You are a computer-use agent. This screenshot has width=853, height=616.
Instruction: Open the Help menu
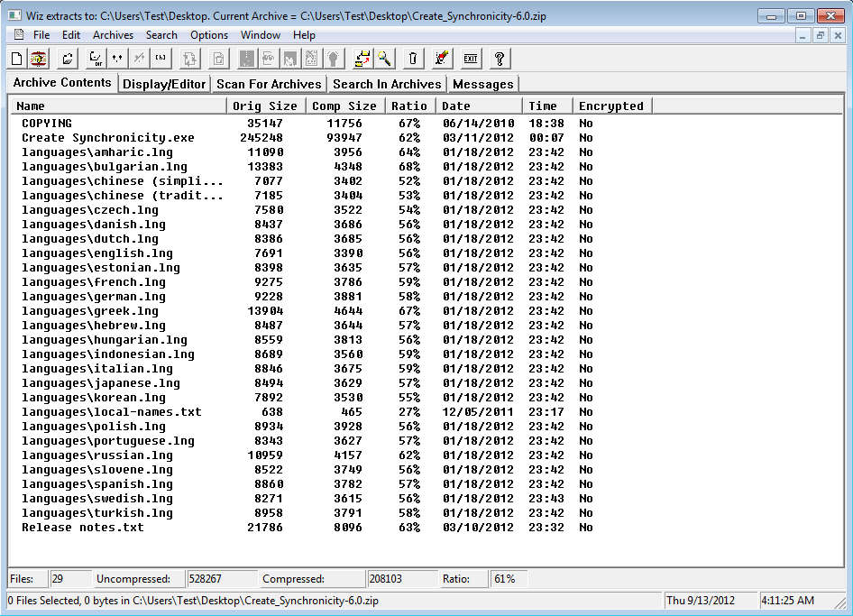[x=304, y=35]
